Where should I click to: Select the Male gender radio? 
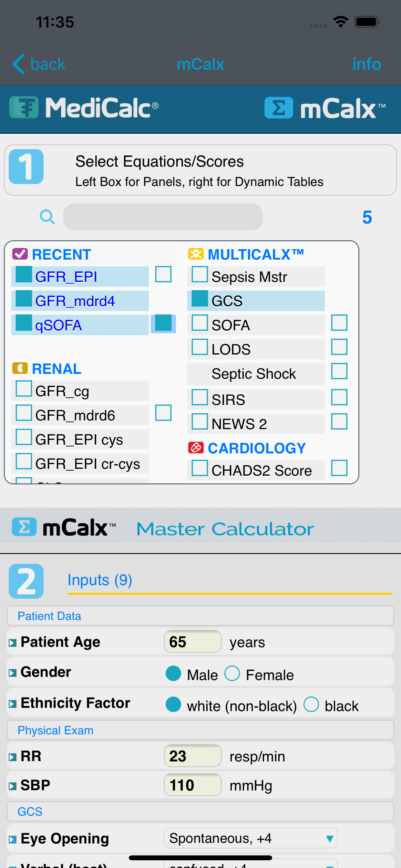tap(173, 673)
